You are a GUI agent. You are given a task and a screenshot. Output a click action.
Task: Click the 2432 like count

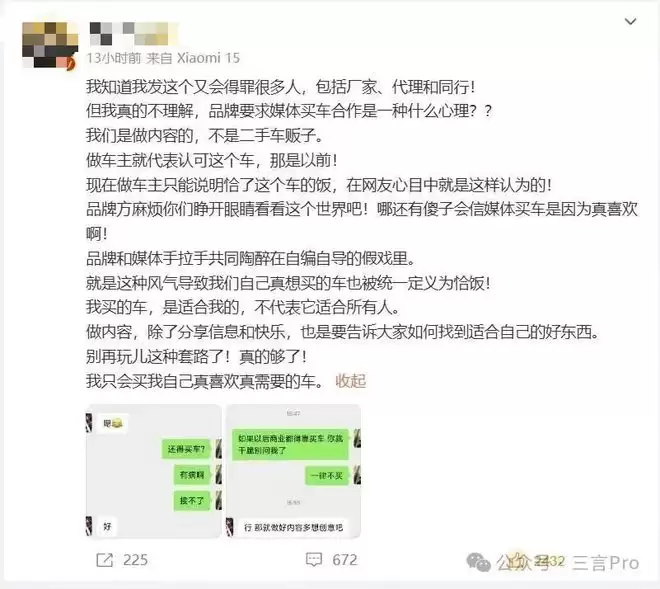(x=549, y=561)
